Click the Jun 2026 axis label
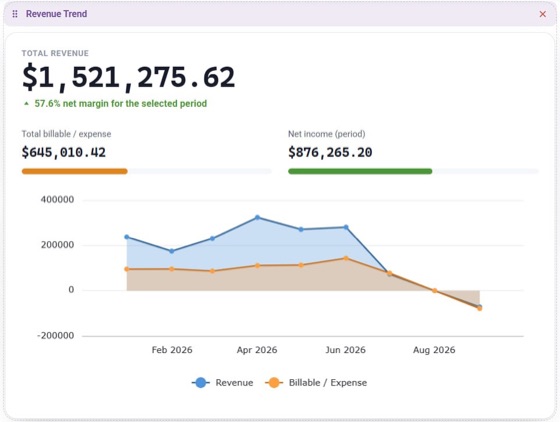560x422 pixels. (x=345, y=350)
